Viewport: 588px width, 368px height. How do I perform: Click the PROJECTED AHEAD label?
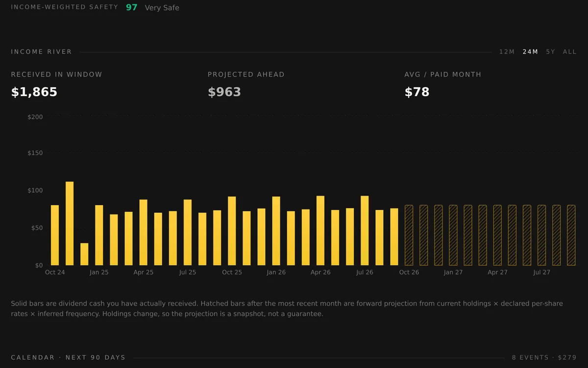click(x=246, y=75)
